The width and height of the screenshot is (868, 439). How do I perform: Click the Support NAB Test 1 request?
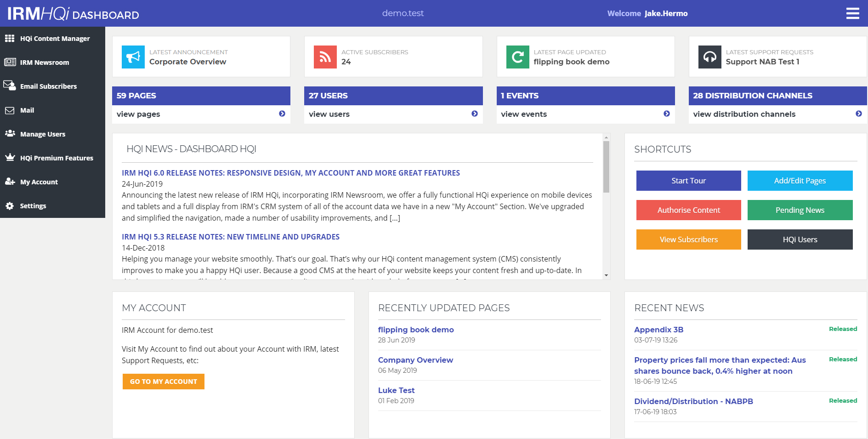tap(762, 62)
